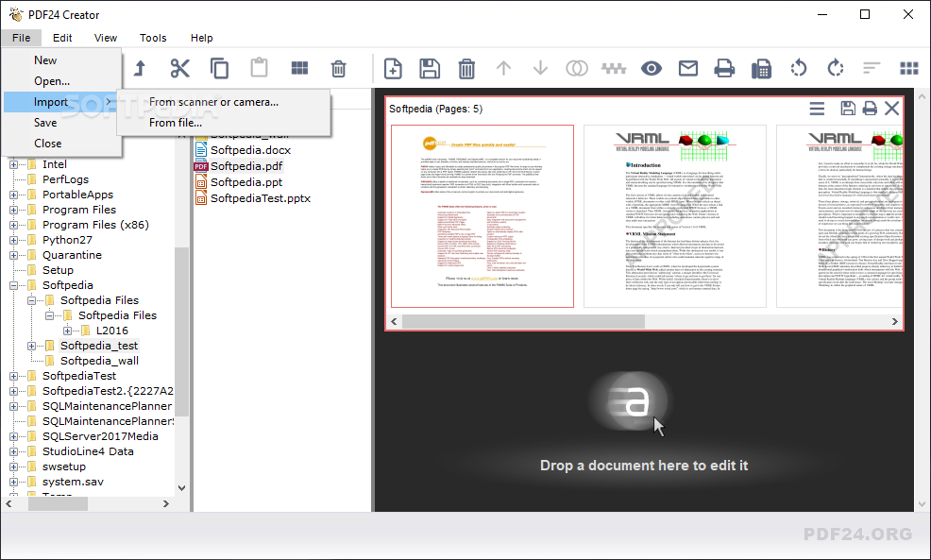Select Softpedia.ppt file
931x560 pixels.
pyautogui.click(x=245, y=182)
